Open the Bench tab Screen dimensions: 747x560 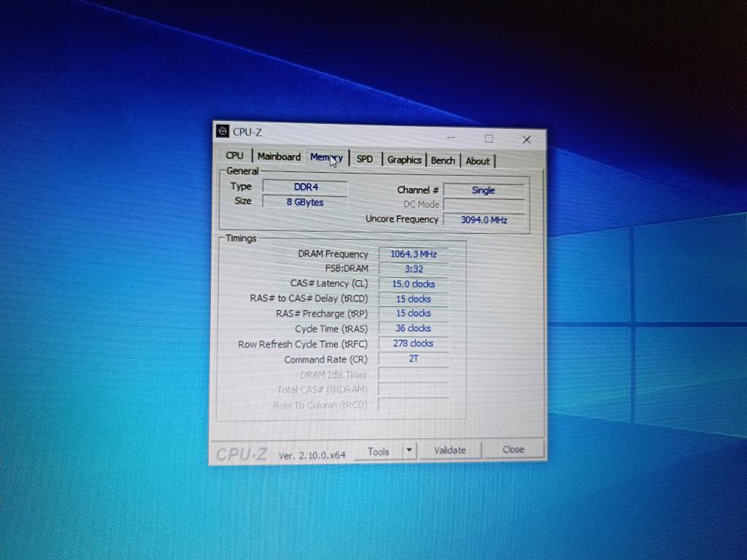point(443,160)
